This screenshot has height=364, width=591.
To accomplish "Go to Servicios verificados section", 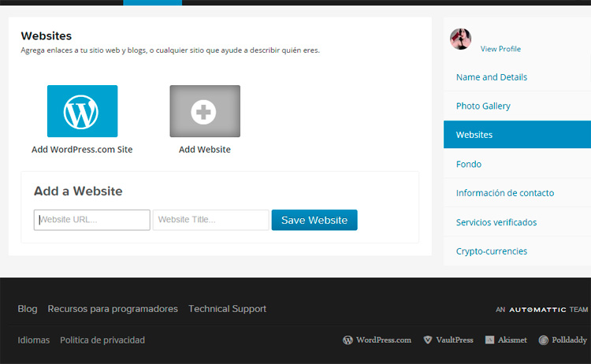I will pos(496,222).
